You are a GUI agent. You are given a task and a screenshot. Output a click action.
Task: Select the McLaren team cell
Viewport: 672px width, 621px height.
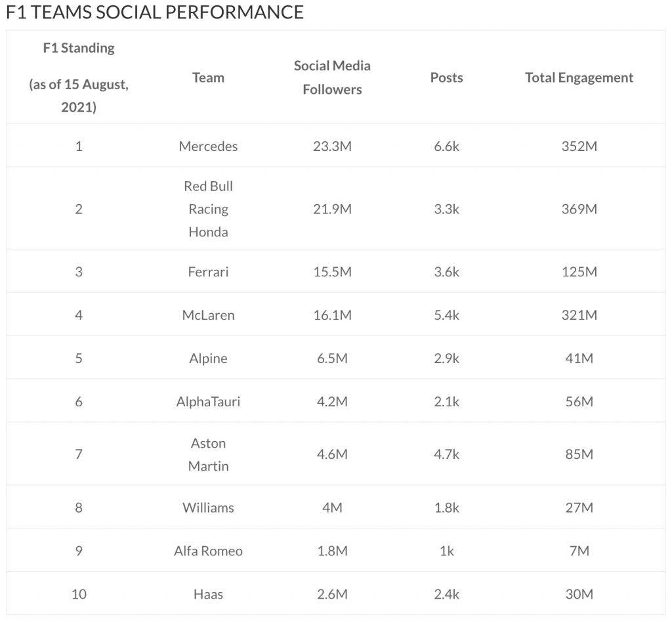coord(208,315)
